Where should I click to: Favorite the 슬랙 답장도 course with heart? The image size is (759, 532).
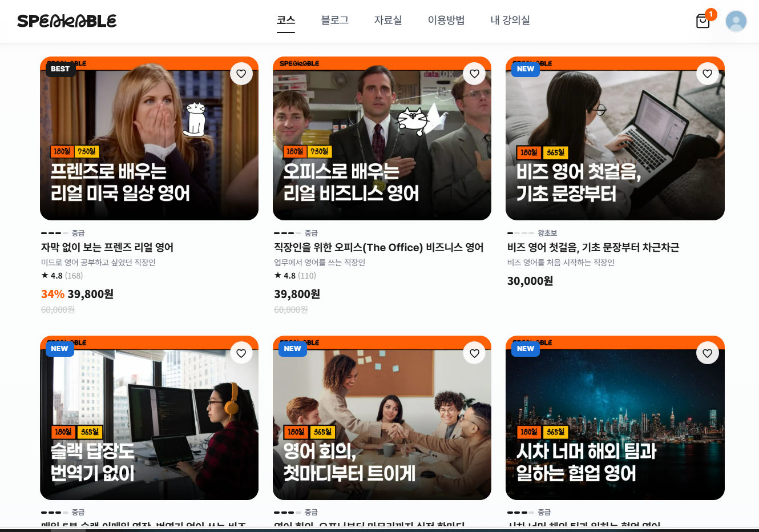241,353
